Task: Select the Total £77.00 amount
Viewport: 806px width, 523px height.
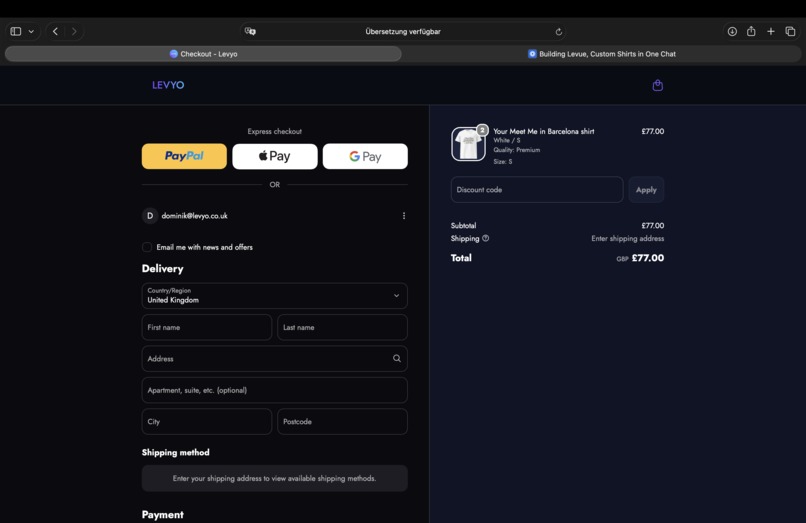Action: (x=648, y=258)
